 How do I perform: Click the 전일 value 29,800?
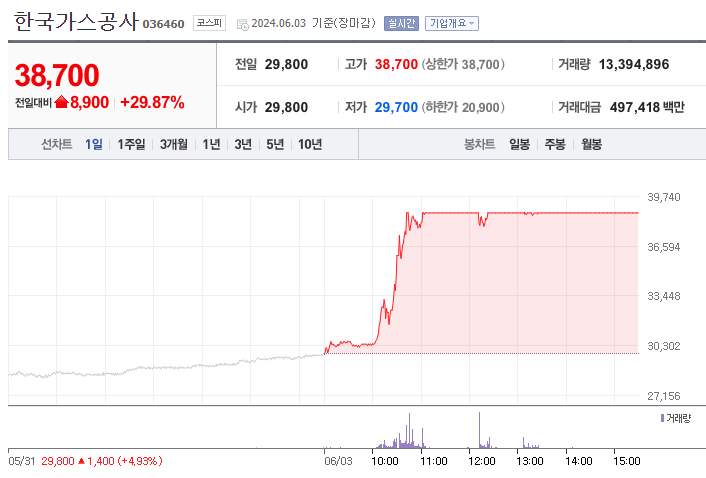pyautogui.click(x=286, y=64)
